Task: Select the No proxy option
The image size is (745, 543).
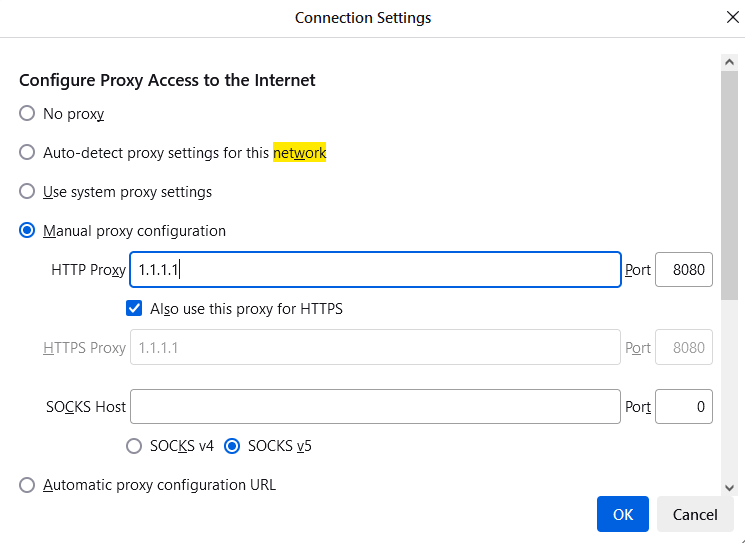Action: point(27,114)
